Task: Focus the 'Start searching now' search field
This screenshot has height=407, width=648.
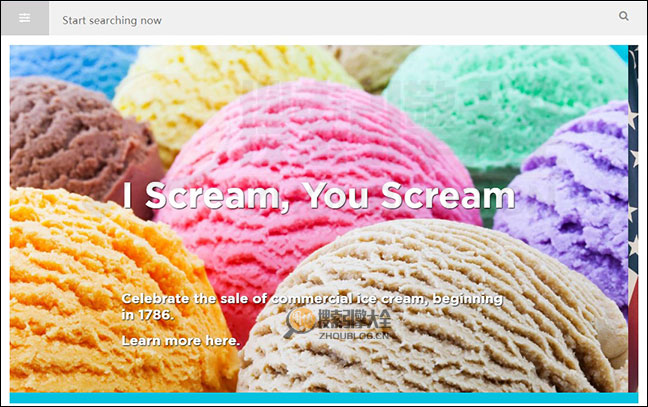Action: tap(331, 20)
